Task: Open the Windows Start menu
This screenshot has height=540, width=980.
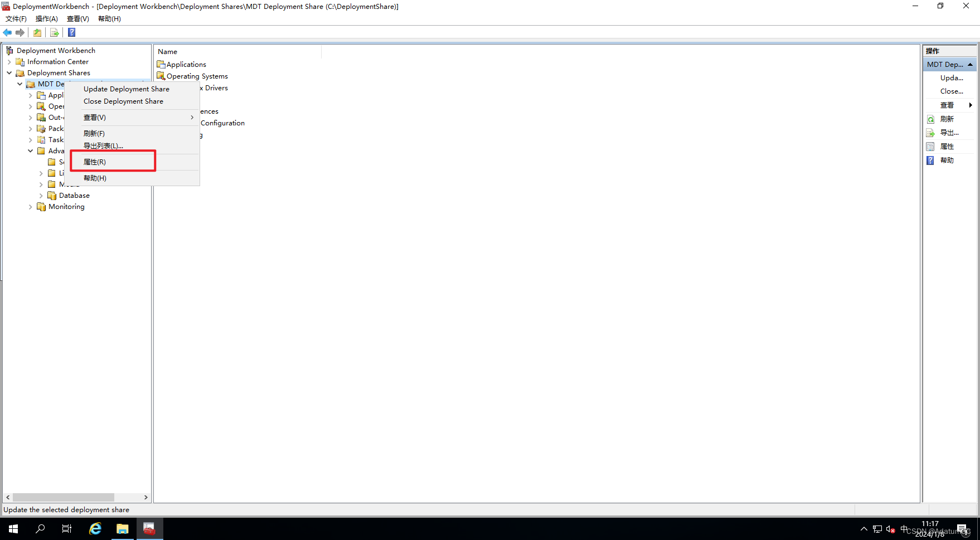Action: (13, 529)
